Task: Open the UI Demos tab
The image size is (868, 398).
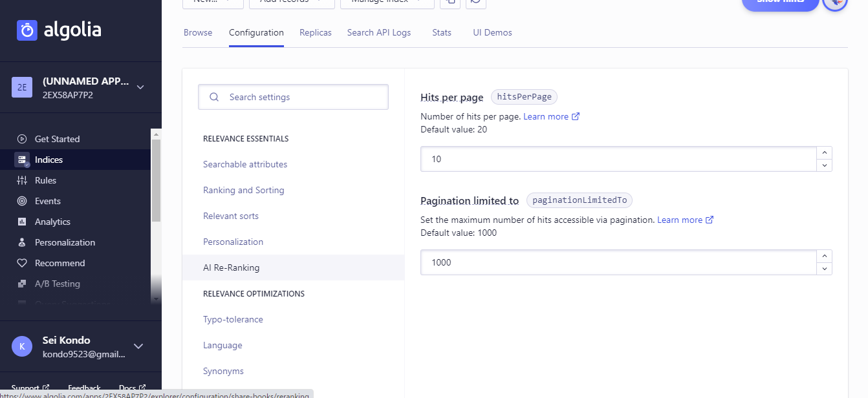Action: click(492, 32)
